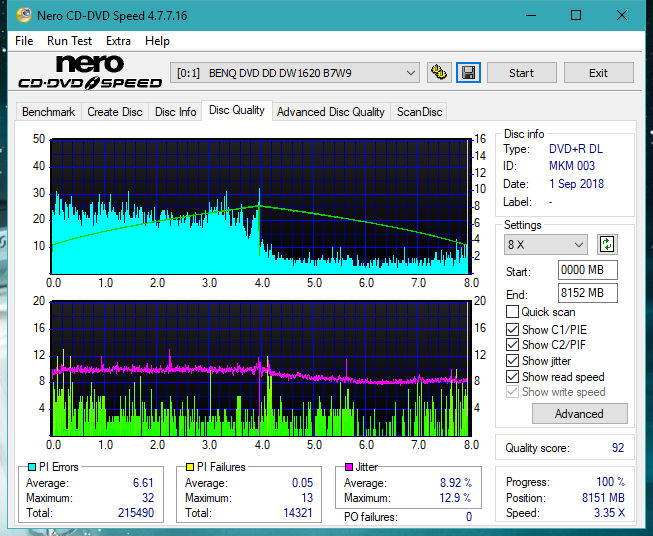
Task: Open the BENQ drive selection dropdown
Action: (x=294, y=73)
